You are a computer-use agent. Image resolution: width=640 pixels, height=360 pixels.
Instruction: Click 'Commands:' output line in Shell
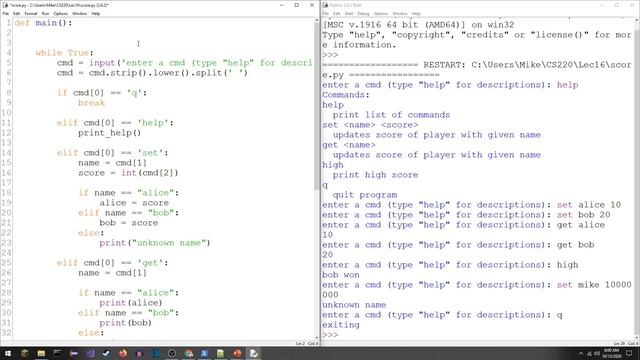click(x=346, y=95)
